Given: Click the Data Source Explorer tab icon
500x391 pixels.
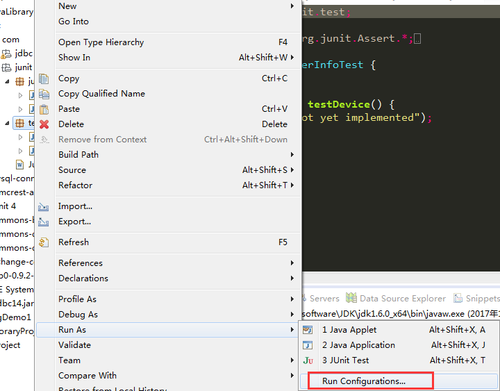Looking at the screenshot, I should pyautogui.click(x=351, y=298).
